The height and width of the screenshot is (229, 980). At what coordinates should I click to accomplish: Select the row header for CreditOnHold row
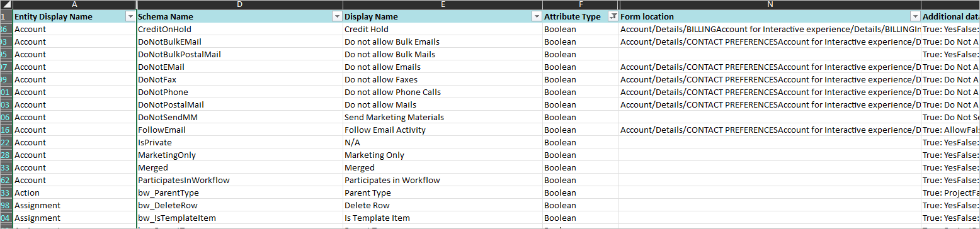(6, 30)
